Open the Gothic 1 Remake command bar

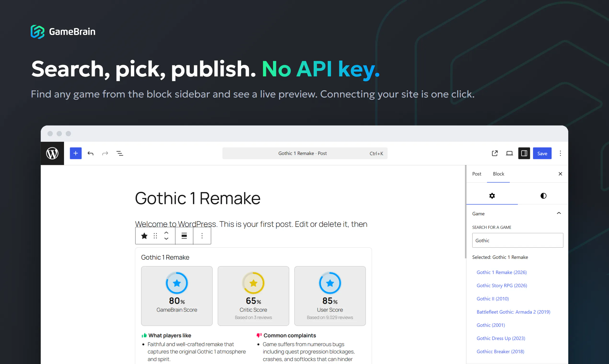(305, 153)
